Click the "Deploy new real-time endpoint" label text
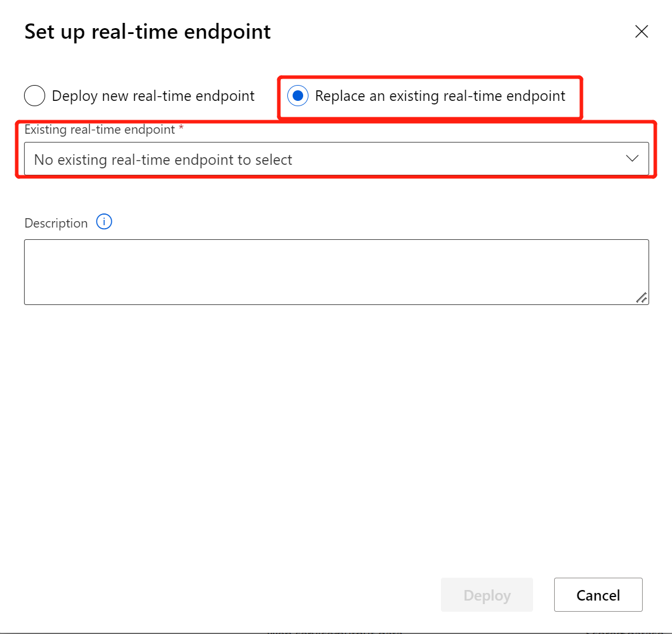 tap(153, 96)
